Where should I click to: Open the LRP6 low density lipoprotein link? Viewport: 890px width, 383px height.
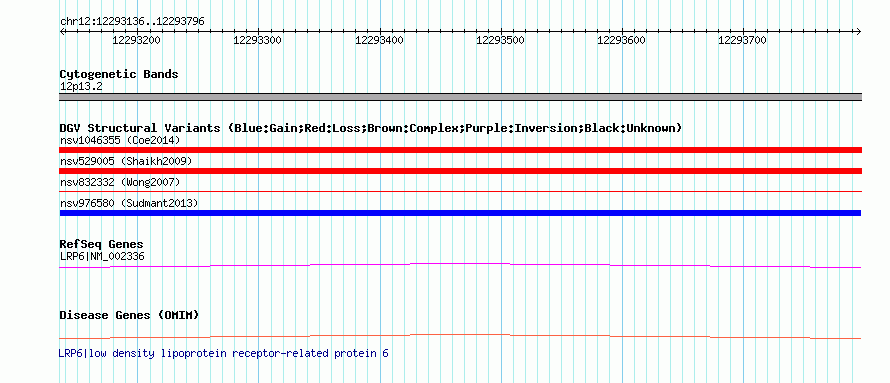pyautogui.click(x=224, y=353)
